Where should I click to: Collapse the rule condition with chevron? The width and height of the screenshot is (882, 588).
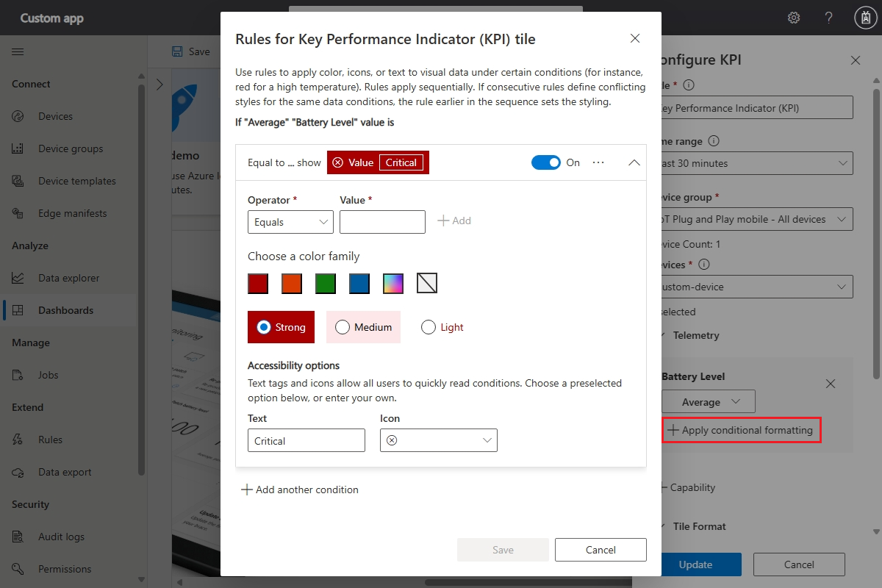point(634,162)
